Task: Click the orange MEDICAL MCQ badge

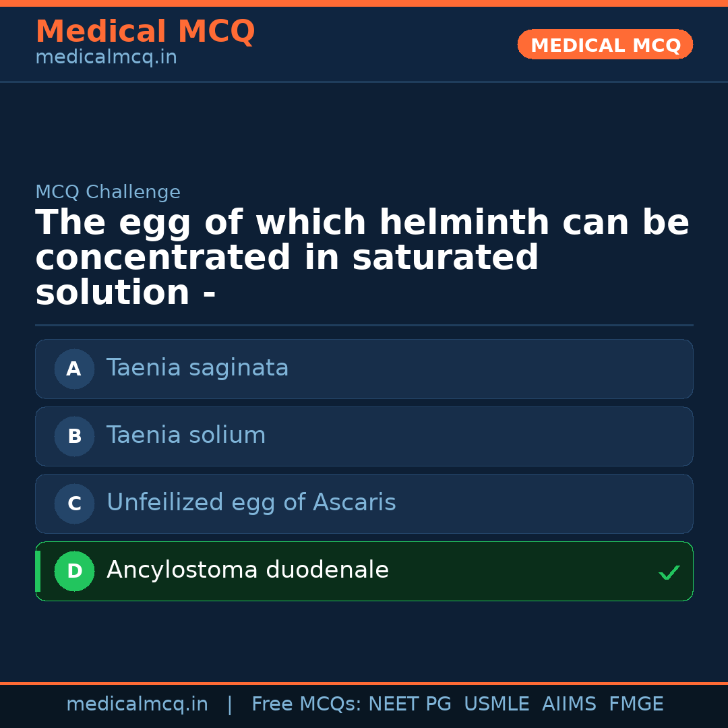Action: click(x=605, y=44)
